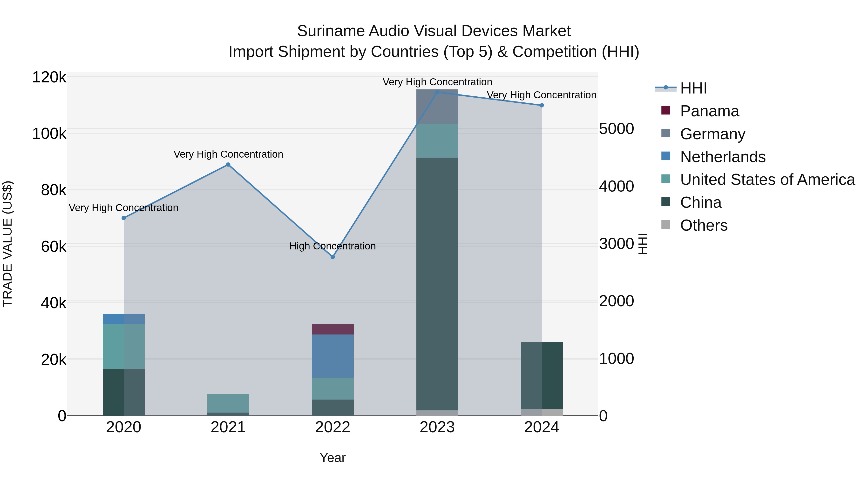Select the 2020 HHI data point
The height and width of the screenshot is (488, 868).
[124, 218]
